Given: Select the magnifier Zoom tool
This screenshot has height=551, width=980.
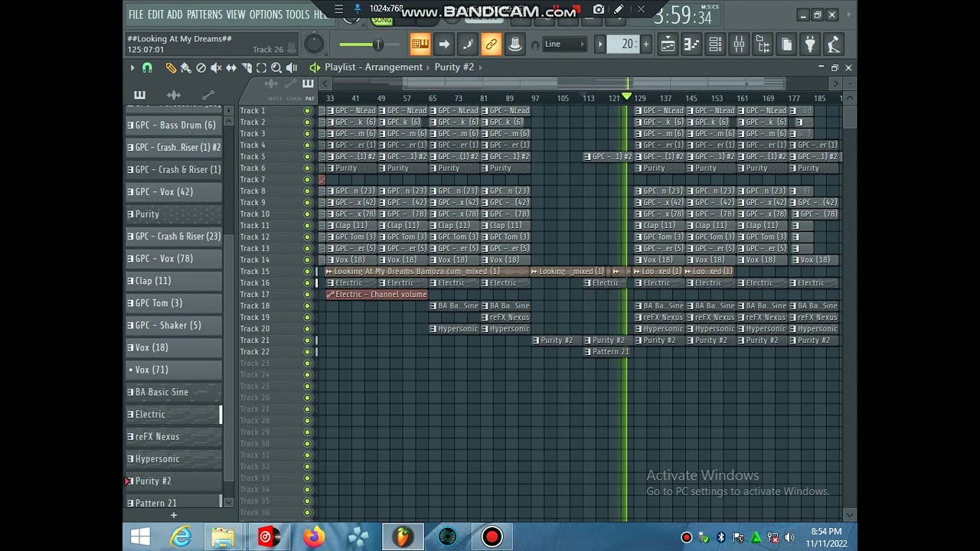Looking at the screenshot, I should [x=276, y=67].
